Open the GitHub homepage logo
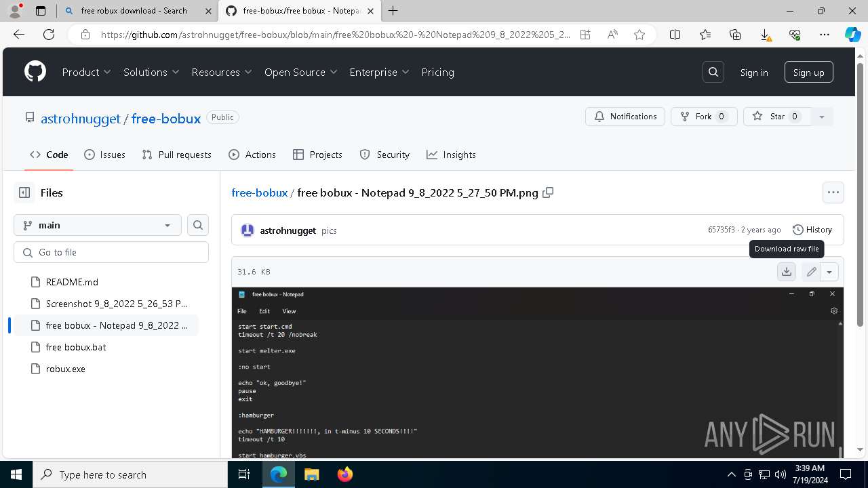 (x=35, y=72)
